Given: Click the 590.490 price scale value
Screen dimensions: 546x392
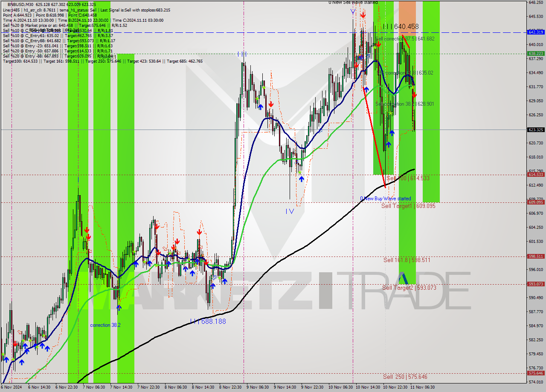Looking at the screenshot, I should click(x=536, y=297).
